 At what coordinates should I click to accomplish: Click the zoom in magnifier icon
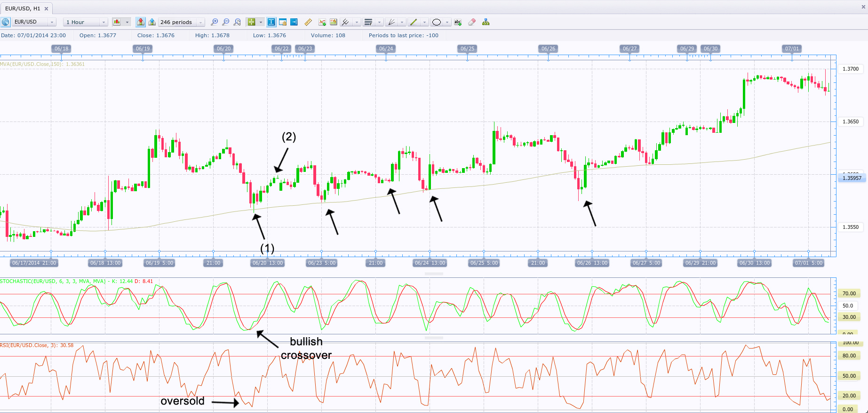[x=215, y=22]
